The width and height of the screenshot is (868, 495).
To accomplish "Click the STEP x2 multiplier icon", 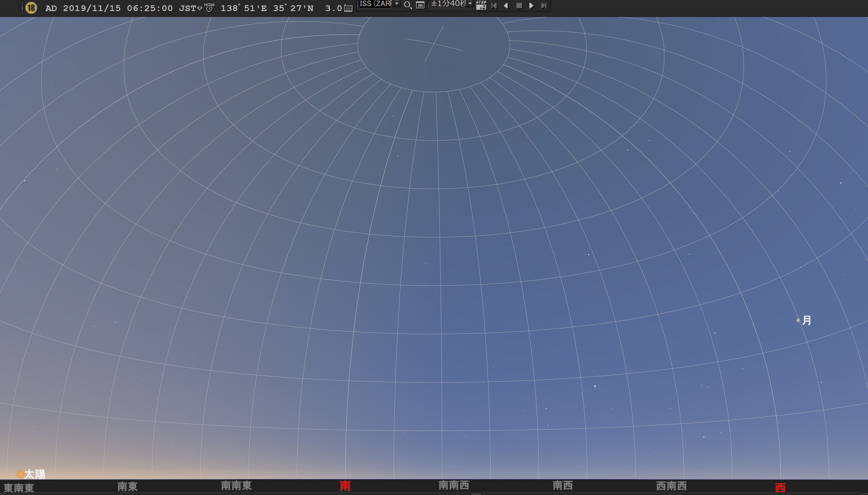I will click(481, 5).
